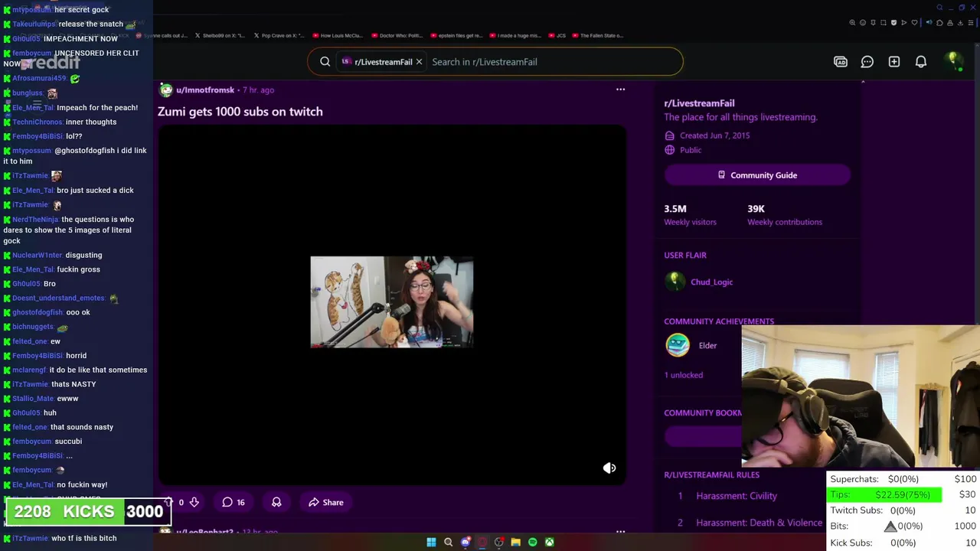Click the create post plus icon

[894, 61]
